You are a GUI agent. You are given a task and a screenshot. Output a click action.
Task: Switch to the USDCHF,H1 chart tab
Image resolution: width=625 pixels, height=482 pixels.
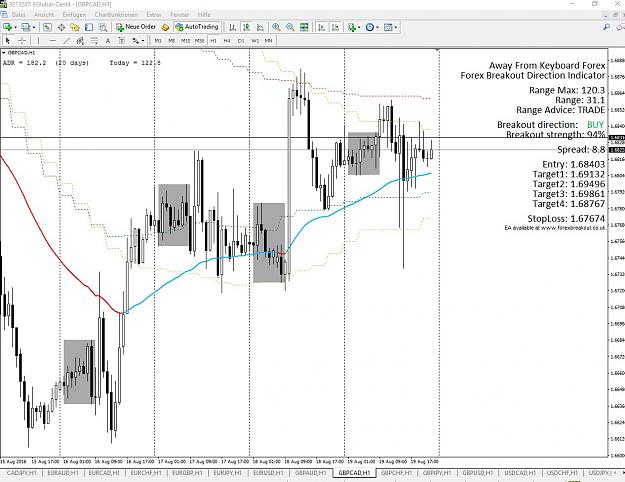[x=562, y=473]
